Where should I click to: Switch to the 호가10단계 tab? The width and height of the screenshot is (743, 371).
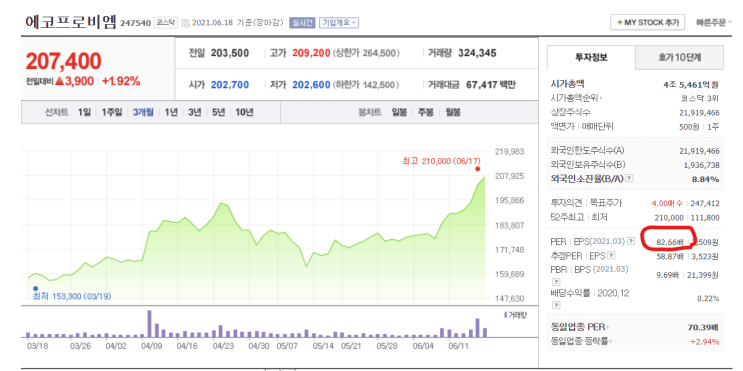(x=679, y=58)
